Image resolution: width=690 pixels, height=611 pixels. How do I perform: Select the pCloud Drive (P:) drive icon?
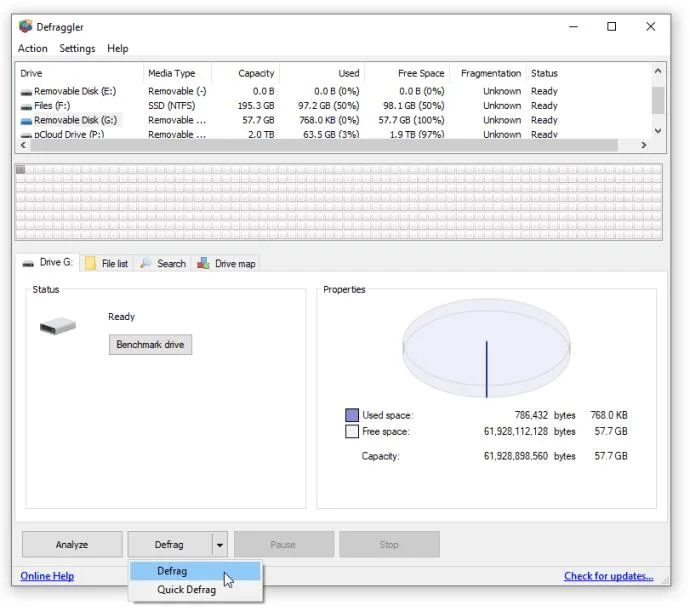(26, 135)
